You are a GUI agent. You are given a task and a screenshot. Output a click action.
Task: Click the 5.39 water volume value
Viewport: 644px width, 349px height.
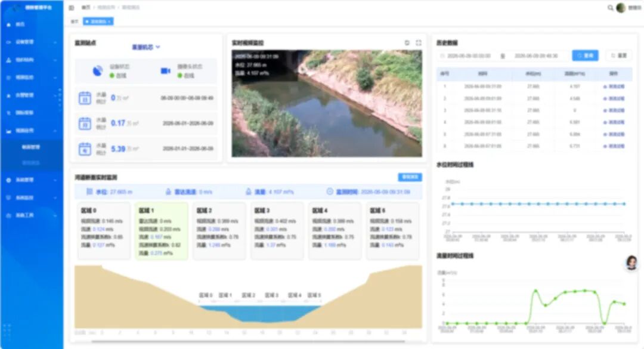[x=118, y=149]
